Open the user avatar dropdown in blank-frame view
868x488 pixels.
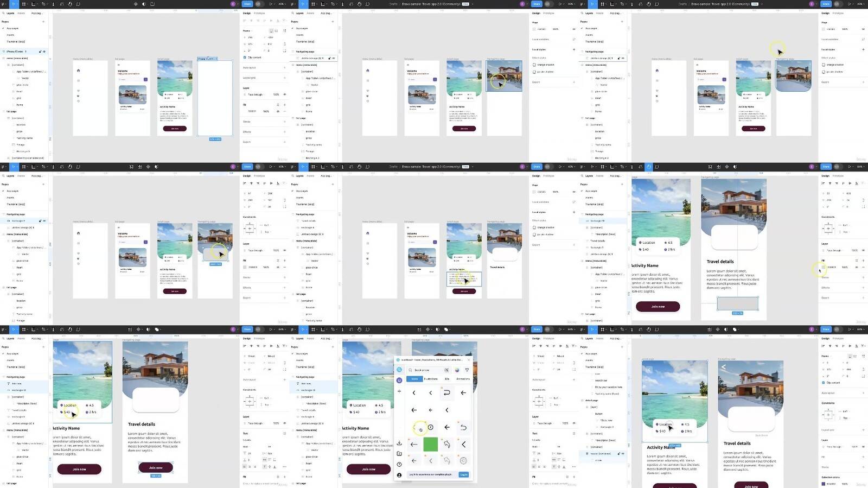[234, 4]
